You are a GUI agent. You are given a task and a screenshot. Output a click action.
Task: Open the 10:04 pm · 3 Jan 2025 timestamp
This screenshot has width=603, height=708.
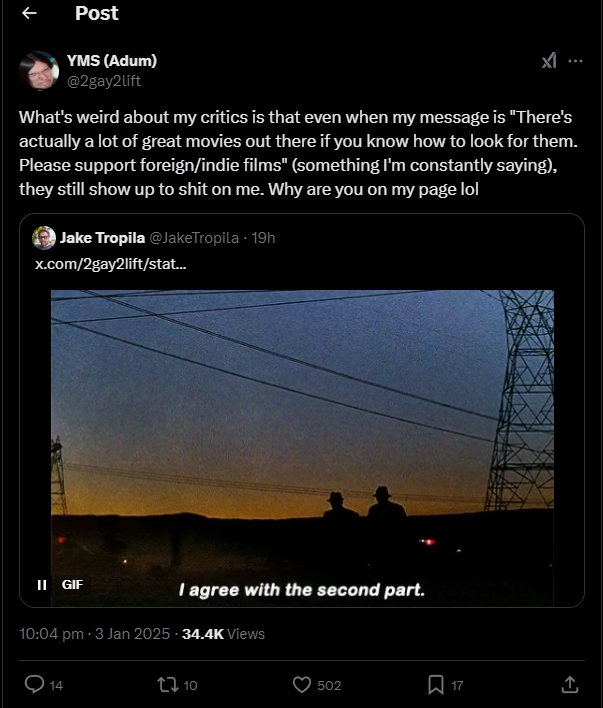(94, 634)
